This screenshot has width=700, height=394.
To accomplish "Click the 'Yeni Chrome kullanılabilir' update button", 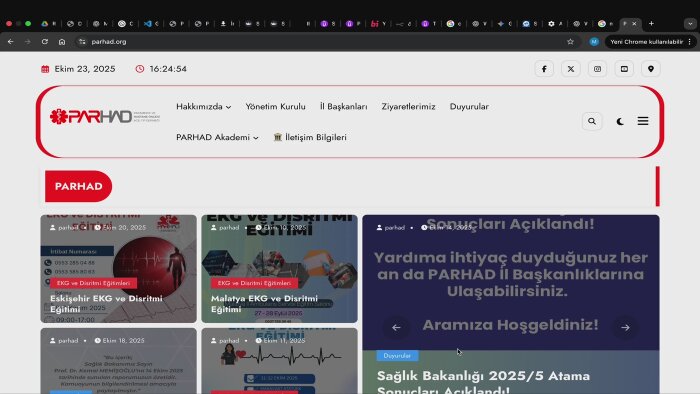I will pyautogui.click(x=646, y=41).
